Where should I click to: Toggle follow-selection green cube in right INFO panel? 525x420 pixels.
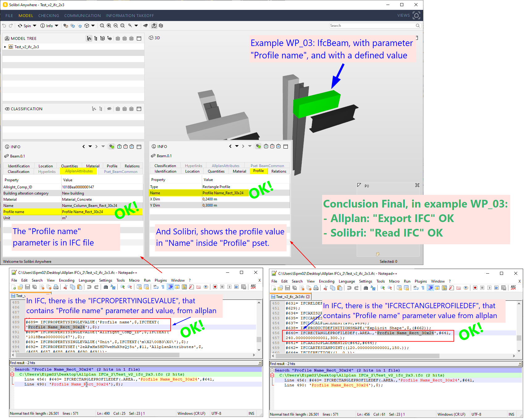point(258,146)
